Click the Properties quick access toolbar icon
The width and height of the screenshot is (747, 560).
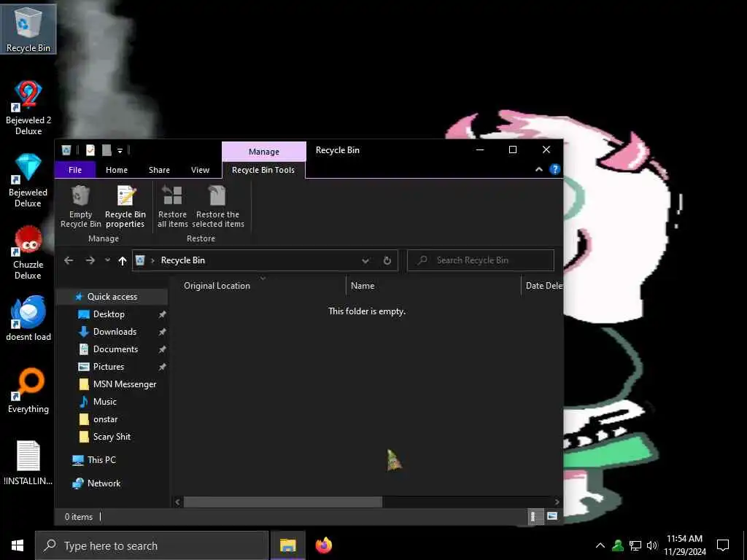[x=90, y=150]
